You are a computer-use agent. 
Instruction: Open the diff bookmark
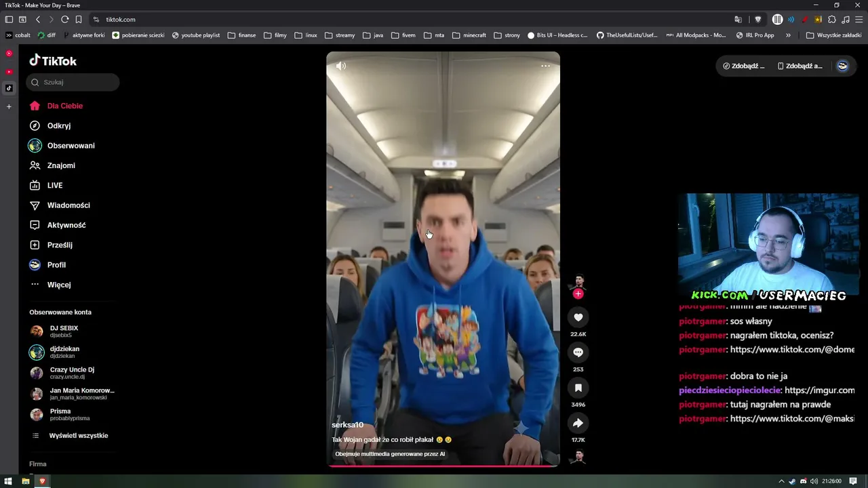click(x=47, y=35)
